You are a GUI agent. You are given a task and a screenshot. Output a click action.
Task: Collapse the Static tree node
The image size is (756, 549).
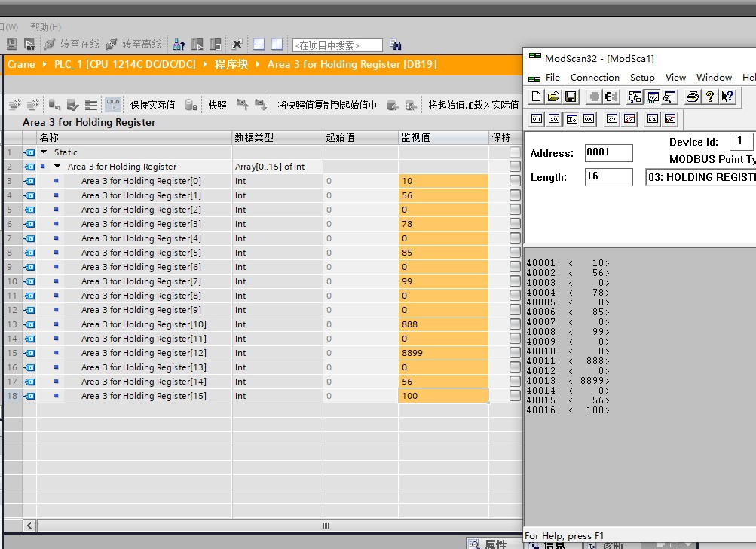pyautogui.click(x=44, y=152)
